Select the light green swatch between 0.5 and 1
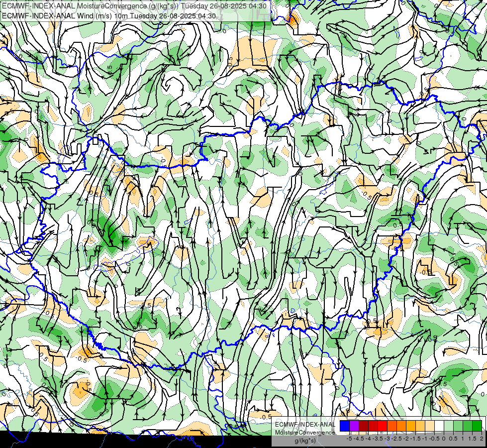 click(x=458, y=426)
